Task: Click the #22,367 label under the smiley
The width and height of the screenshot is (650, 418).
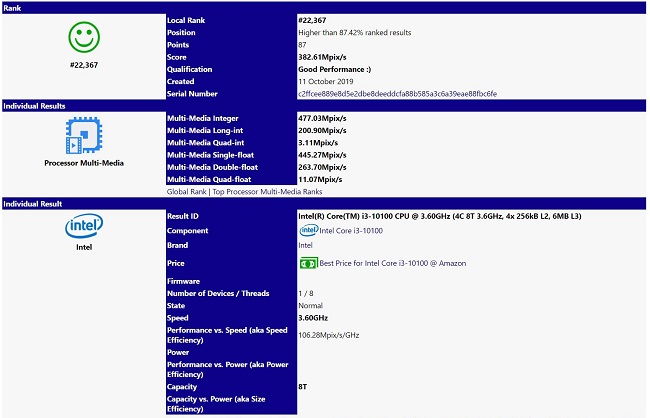Action: click(x=84, y=65)
